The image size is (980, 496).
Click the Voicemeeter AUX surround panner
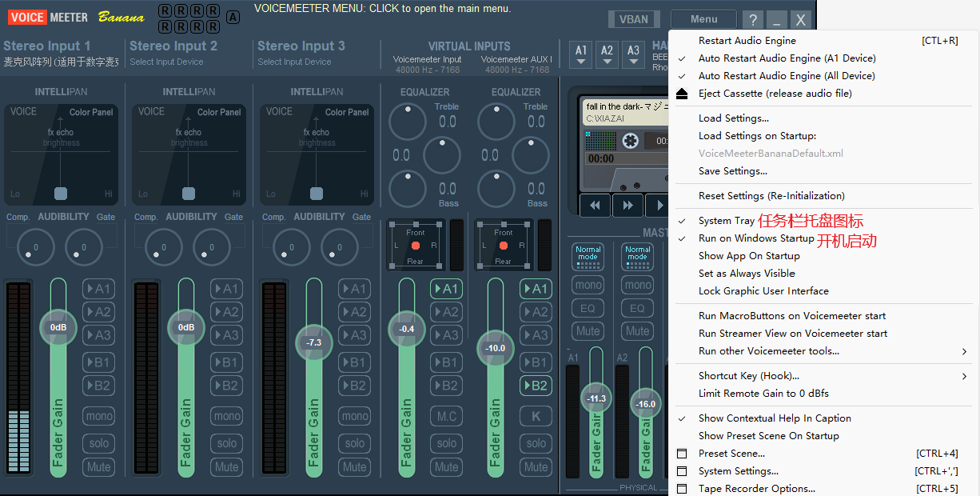point(504,245)
